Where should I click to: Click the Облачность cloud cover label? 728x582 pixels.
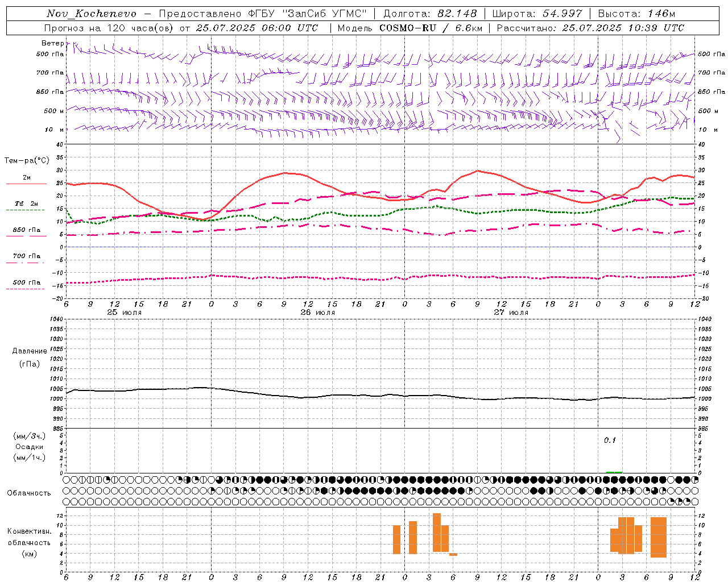[29, 493]
